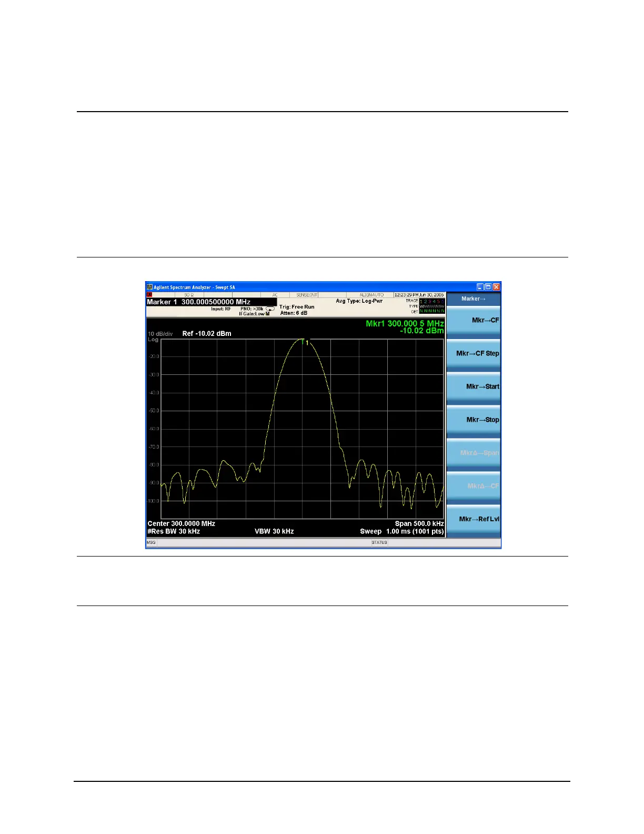Click the Sweep 1.00 ms (1001 pts) label

402,531
